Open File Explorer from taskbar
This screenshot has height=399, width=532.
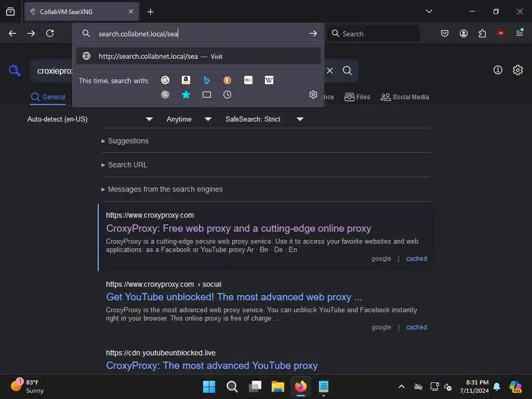click(x=278, y=387)
